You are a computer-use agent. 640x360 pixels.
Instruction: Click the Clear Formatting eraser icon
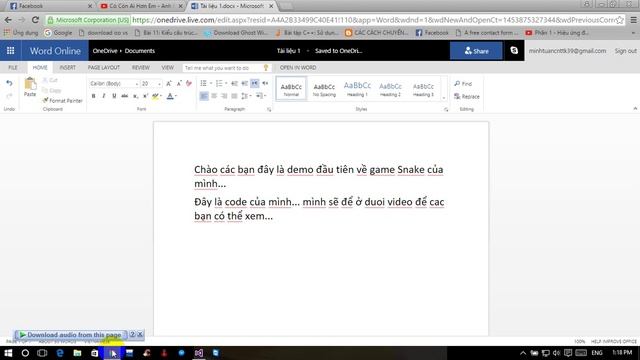(189, 83)
